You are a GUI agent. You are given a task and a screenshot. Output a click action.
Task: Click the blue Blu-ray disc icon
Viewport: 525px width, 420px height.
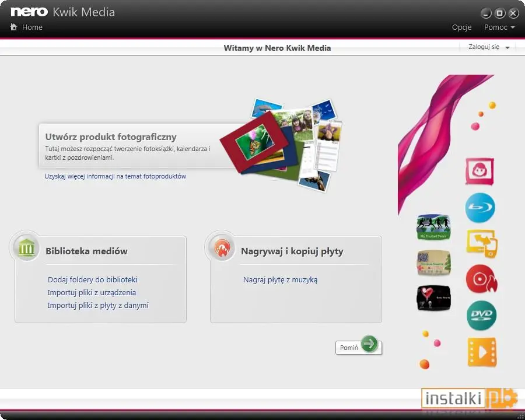(480, 208)
